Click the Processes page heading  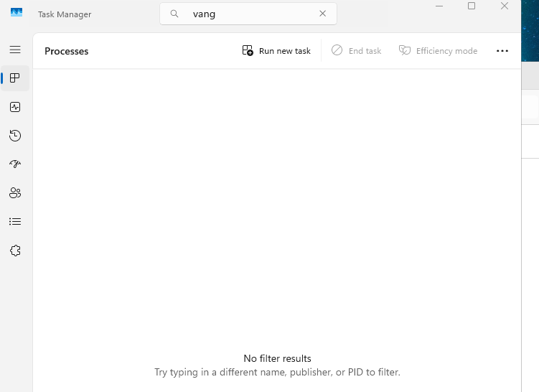(66, 51)
